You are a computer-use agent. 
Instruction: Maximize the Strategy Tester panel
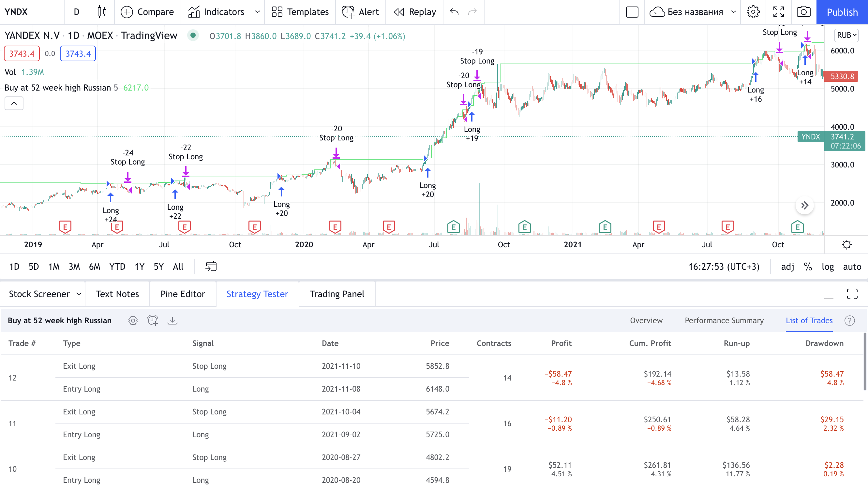click(x=852, y=294)
